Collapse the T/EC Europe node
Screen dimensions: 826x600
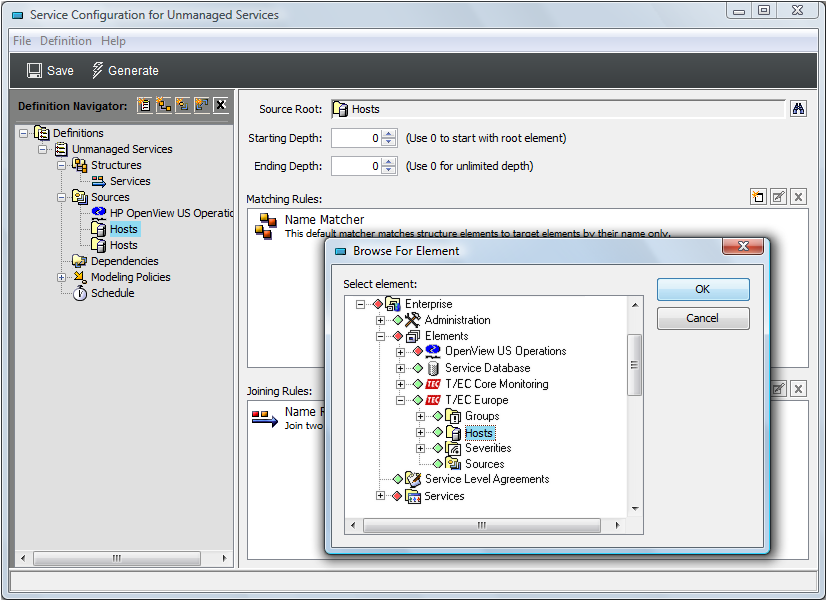pyautogui.click(x=400, y=400)
